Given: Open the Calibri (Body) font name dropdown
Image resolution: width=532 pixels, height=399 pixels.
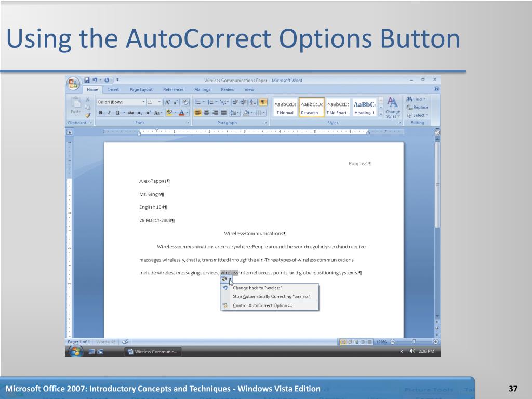Looking at the screenshot, I should 143,102.
